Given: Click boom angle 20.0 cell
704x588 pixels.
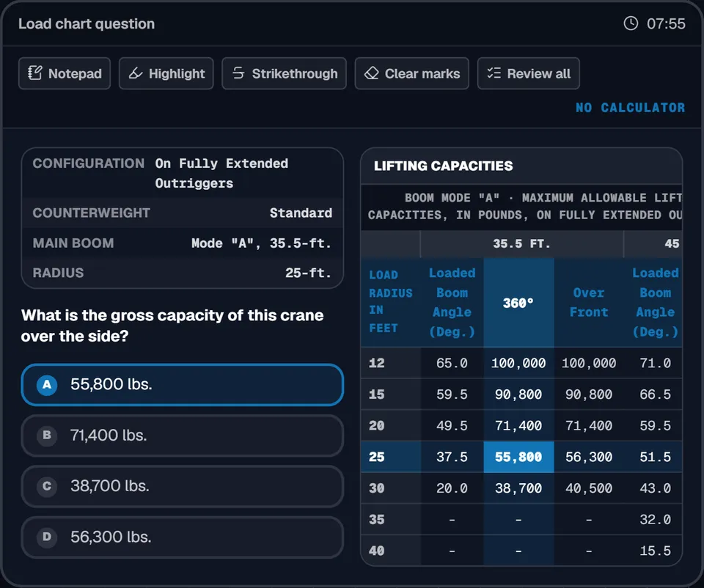Looking at the screenshot, I should click(x=452, y=488).
